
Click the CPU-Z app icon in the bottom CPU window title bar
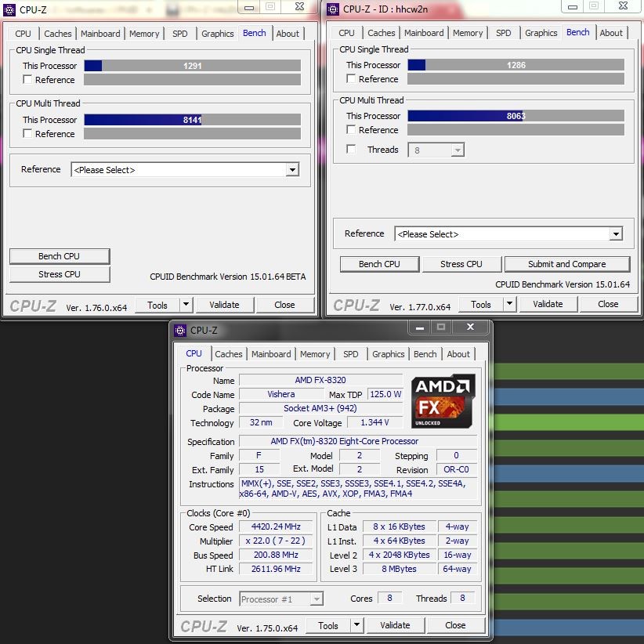coord(180,330)
